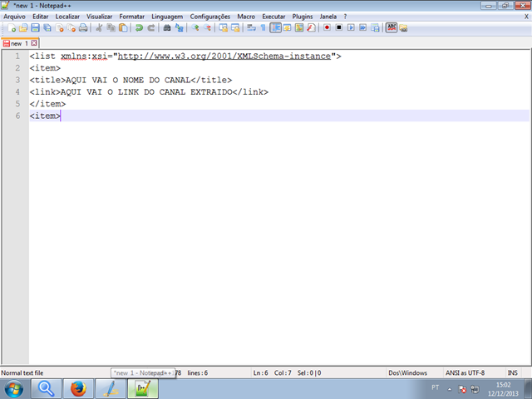Click the Save All icon
Screen dimensions: 532x399
[47, 27]
